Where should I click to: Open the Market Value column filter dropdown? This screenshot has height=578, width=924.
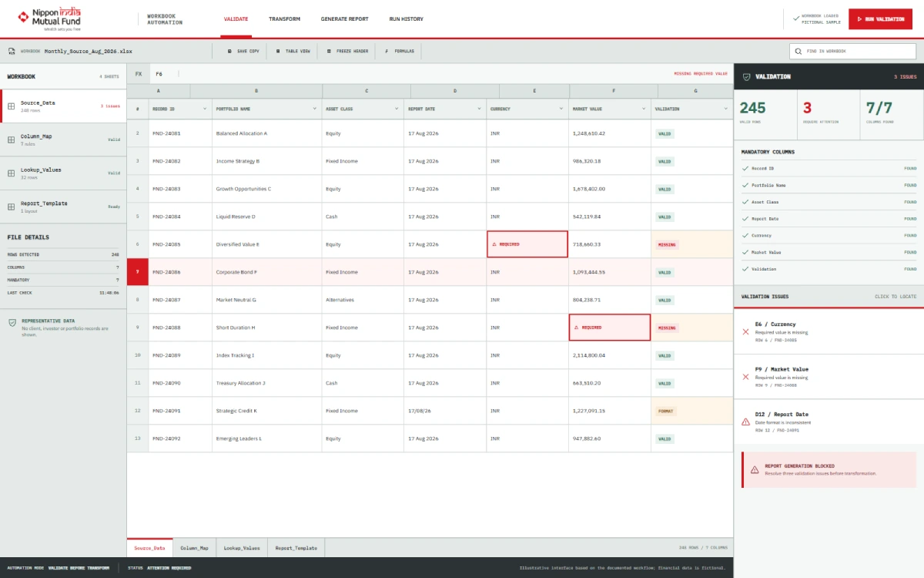[x=644, y=109]
